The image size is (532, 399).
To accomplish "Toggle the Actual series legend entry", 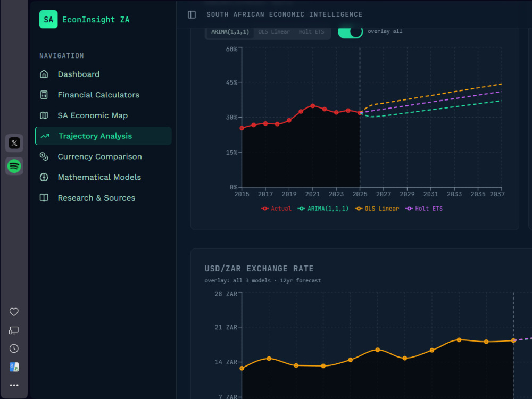I will click(276, 209).
